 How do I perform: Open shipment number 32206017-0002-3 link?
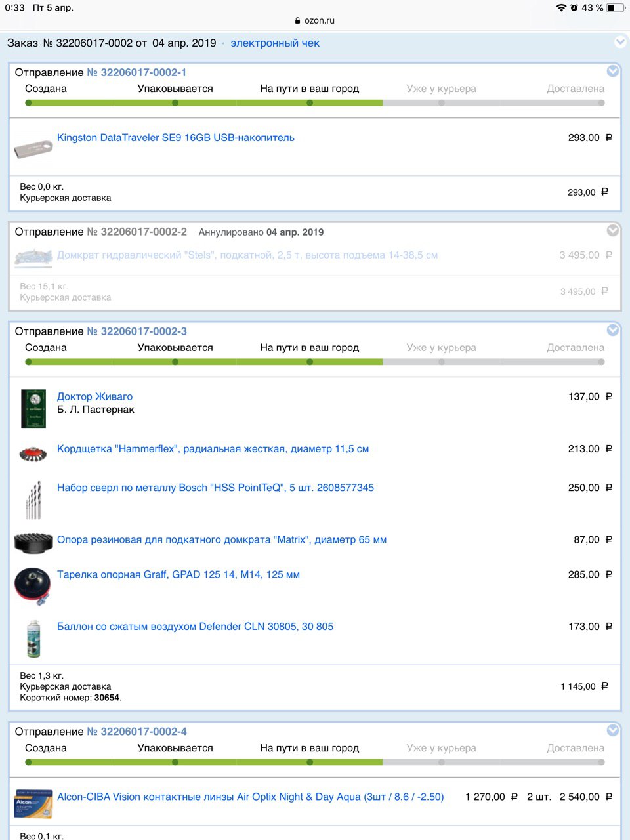pyautogui.click(x=137, y=332)
